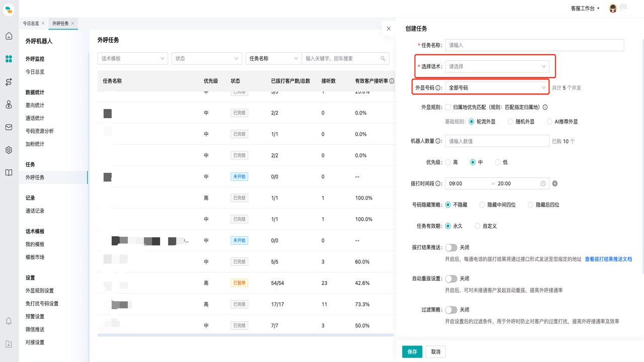This screenshot has width=644, height=362.
Task: Open 号码资源分析 in sidebar
Action: click(x=40, y=131)
